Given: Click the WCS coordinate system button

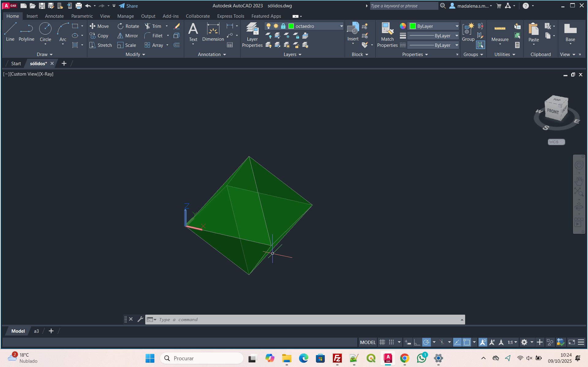Looking at the screenshot, I should click(x=556, y=142).
